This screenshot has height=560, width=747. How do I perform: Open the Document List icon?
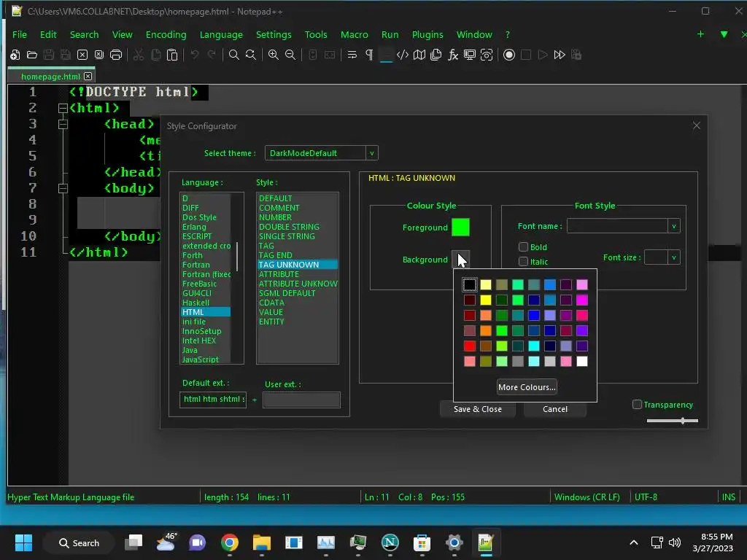[x=436, y=55]
